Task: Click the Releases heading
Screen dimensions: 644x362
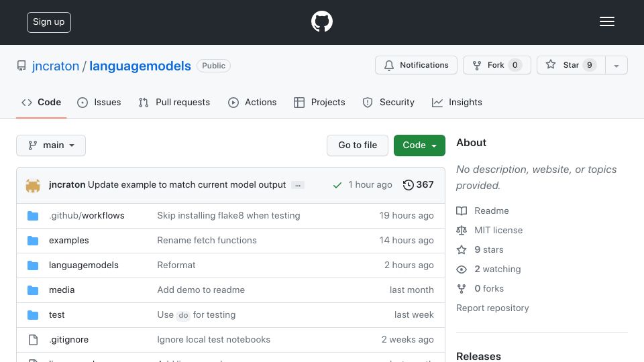Action: pyautogui.click(x=478, y=356)
